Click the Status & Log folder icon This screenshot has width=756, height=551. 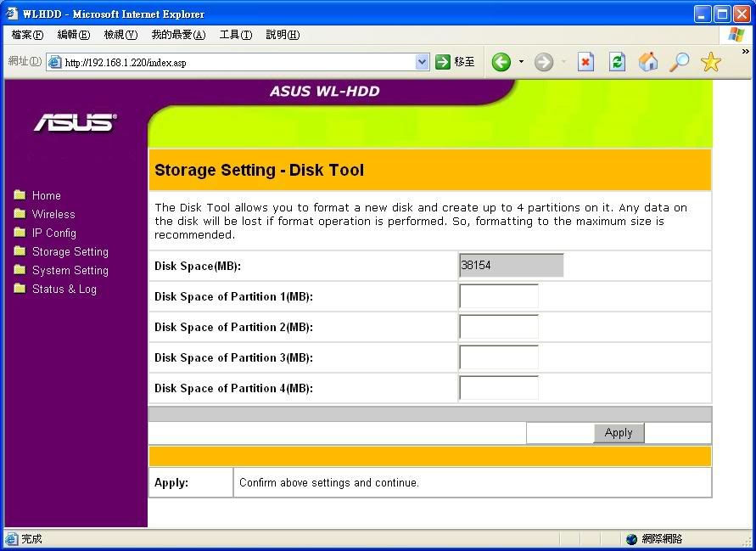tap(20, 288)
